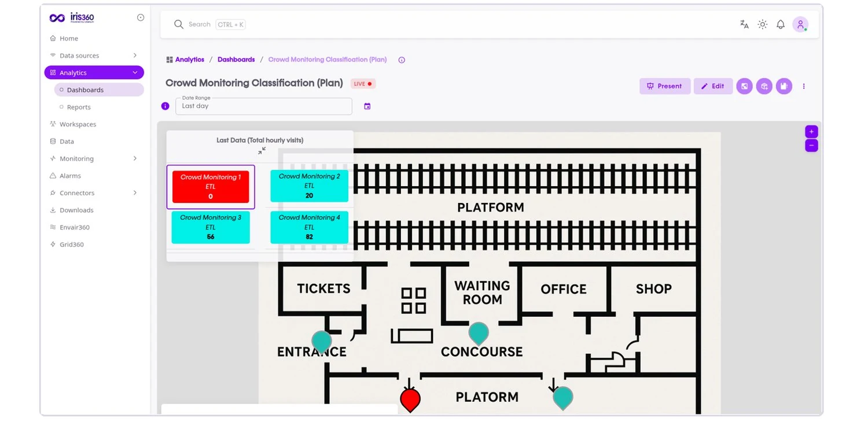Open Envair360 from the sidebar
Image resolution: width=868 pixels, height=422 pixels.
pos(75,227)
